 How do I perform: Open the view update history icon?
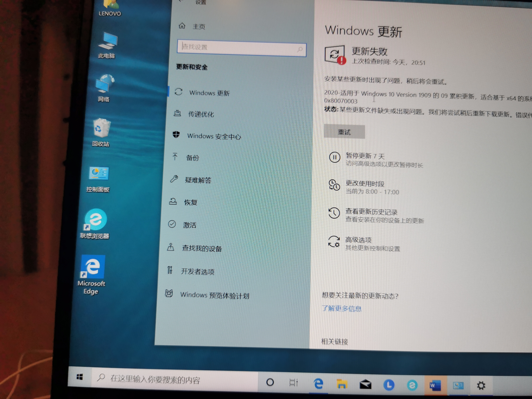(334, 213)
